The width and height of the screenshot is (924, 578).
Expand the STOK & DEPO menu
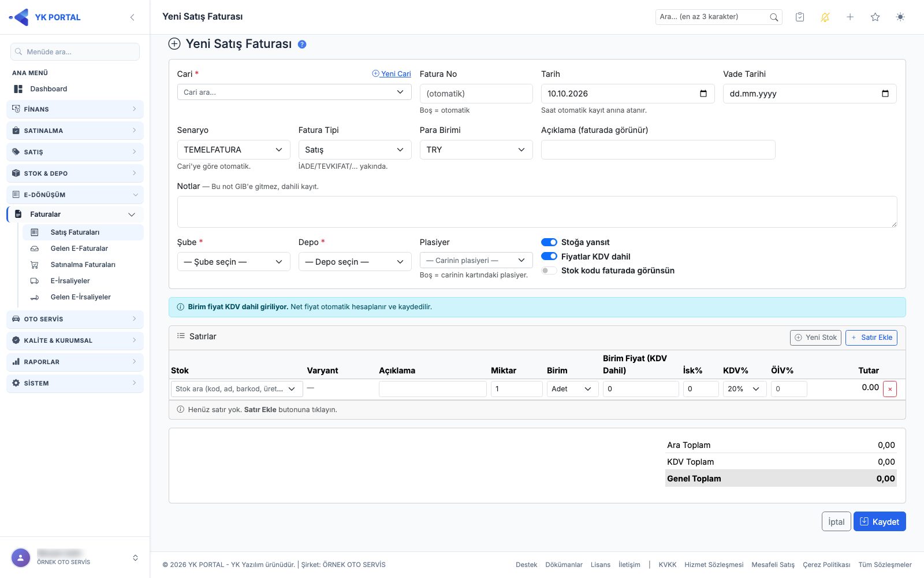[x=75, y=173]
